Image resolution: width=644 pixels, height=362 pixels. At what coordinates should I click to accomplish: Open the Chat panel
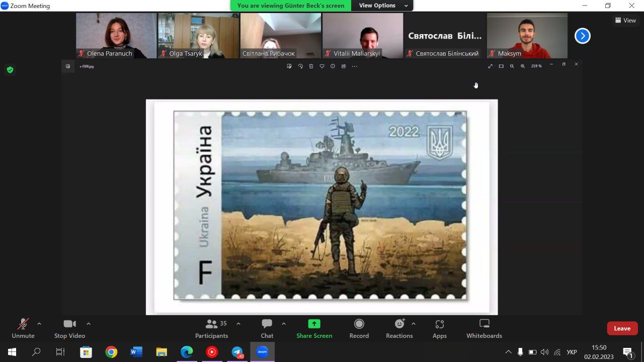pos(267,329)
